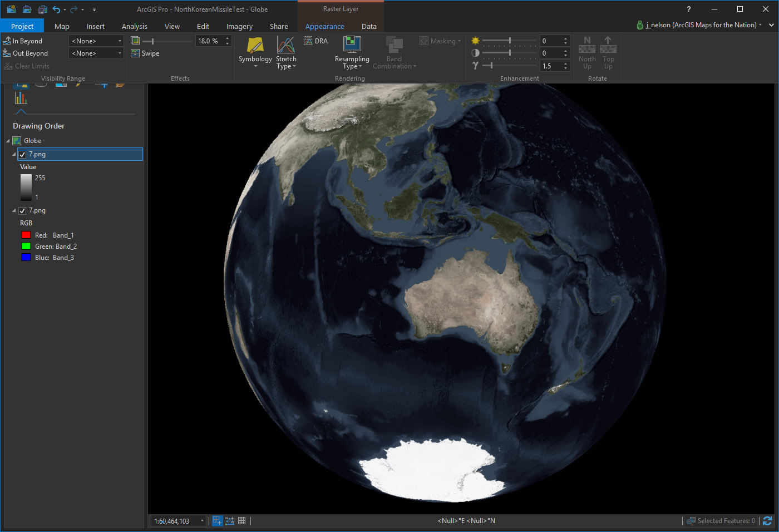Click the red Band_1 color swatch
The image size is (779, 532).
point(26,235)
